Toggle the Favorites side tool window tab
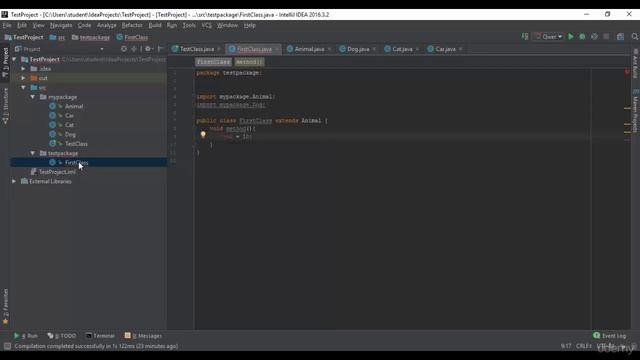This screenshot has width=640, height=360. 5,307
